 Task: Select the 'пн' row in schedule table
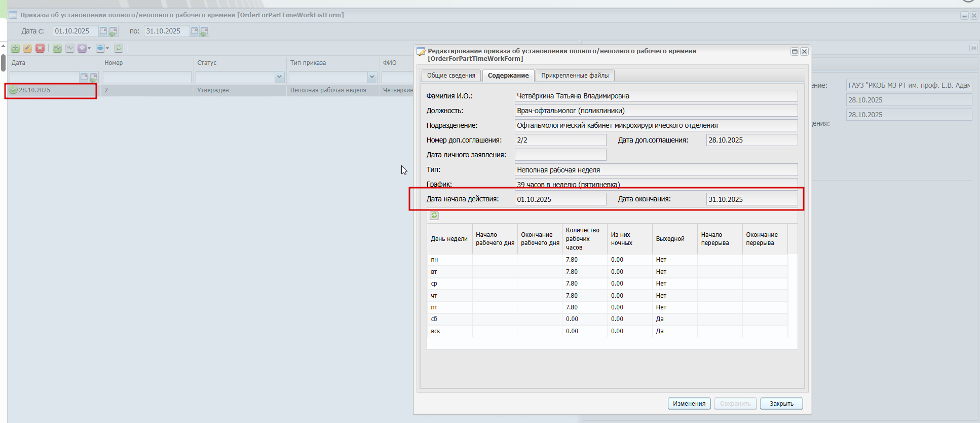(x=608, y=260)
